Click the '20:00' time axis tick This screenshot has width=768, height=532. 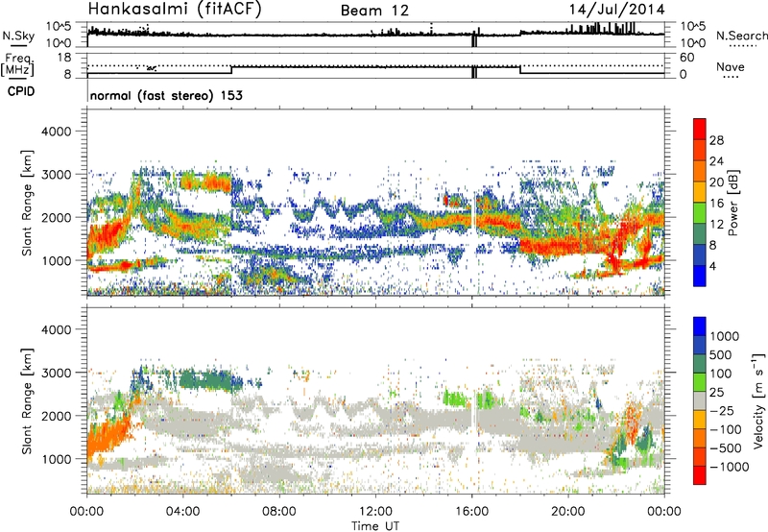(568, 511)
